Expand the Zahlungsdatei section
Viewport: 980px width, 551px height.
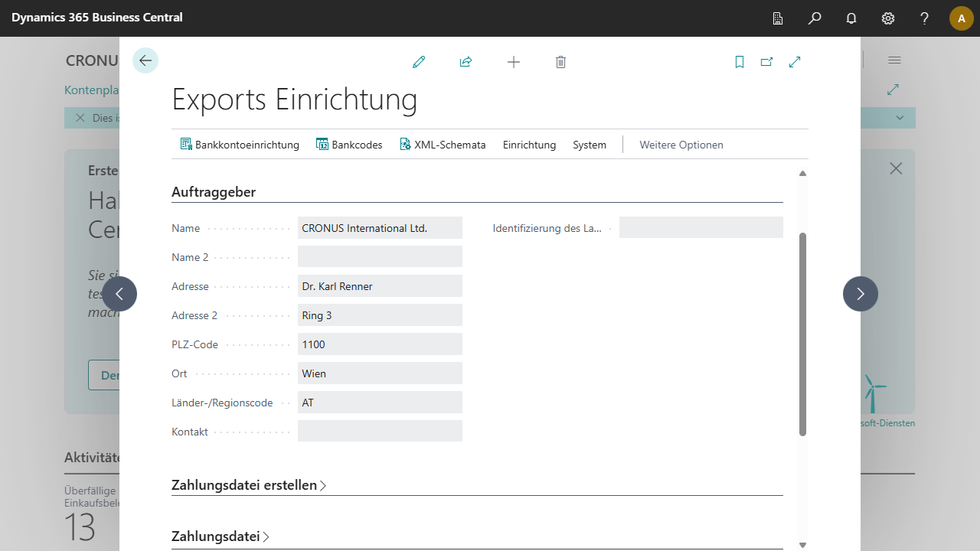[220, 536]
